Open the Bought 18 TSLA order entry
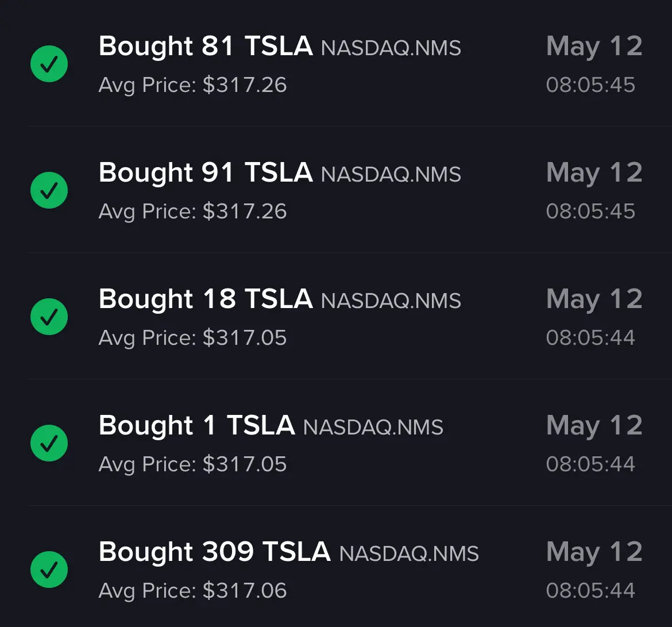 click(x=336, y=316)
